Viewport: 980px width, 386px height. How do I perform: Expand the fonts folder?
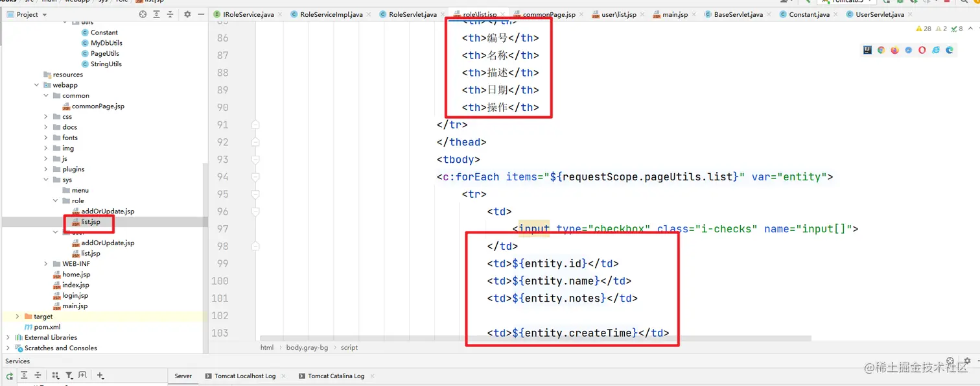(x=46, y=138)
